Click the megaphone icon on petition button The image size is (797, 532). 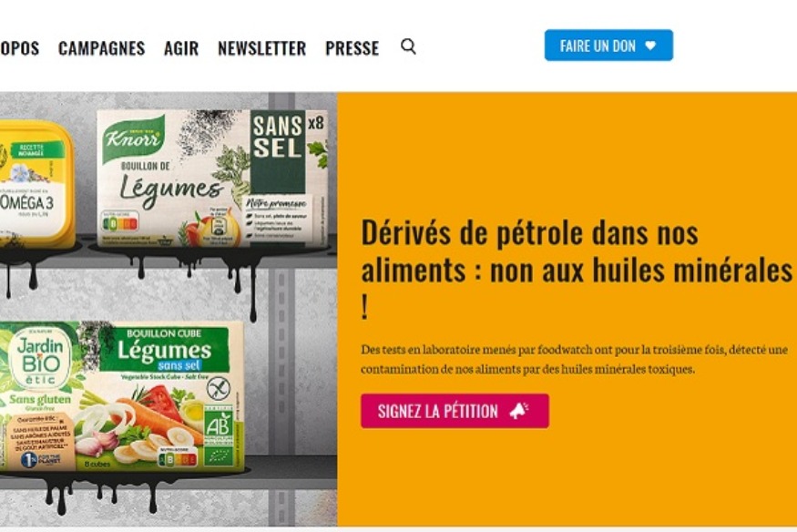tap(519, 411)
